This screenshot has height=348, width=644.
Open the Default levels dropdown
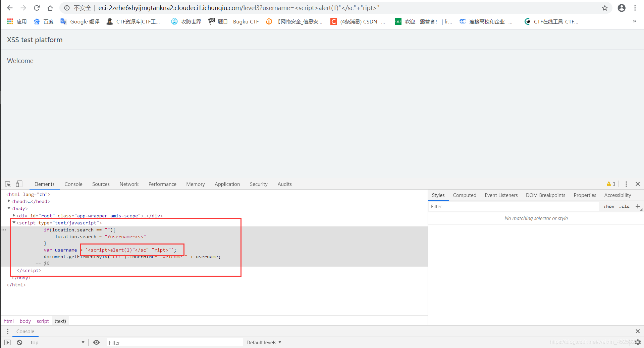tap(264, 342)
